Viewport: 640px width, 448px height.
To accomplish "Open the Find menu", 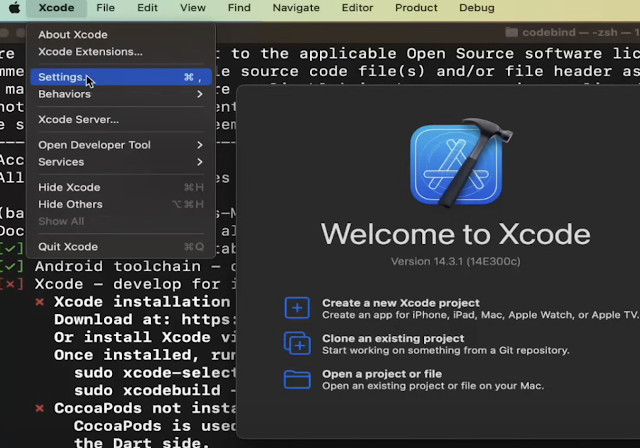I will pos(239,8).
